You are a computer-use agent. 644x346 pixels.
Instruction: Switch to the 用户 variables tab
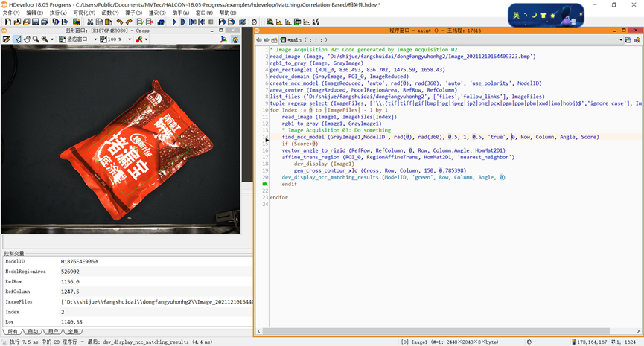click(x=53, y=331)
